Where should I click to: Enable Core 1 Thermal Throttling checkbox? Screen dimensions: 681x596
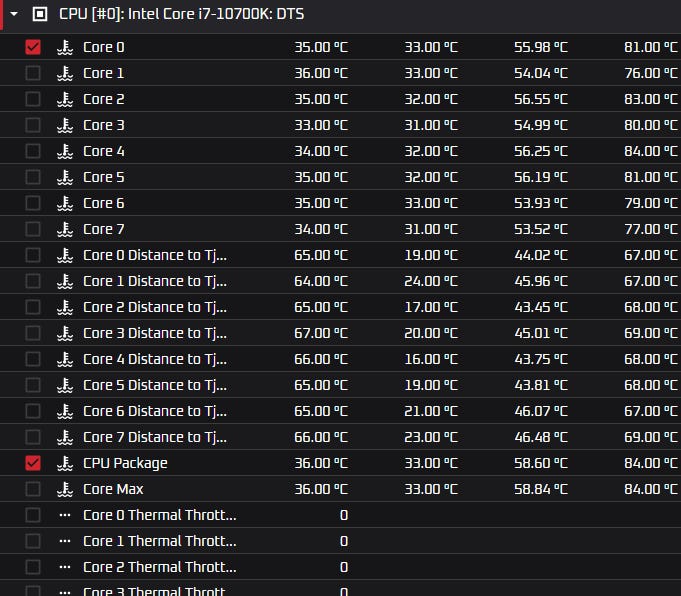click(33, 541)
